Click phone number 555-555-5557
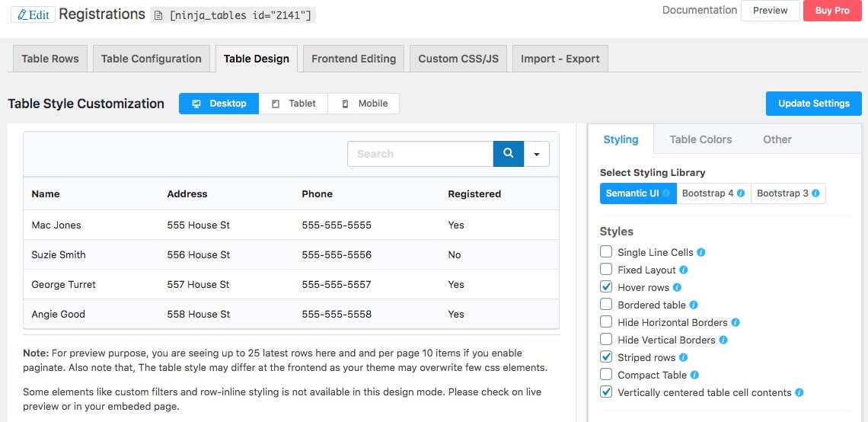Screen dimensions: 868x422 [x=337, y=285]
